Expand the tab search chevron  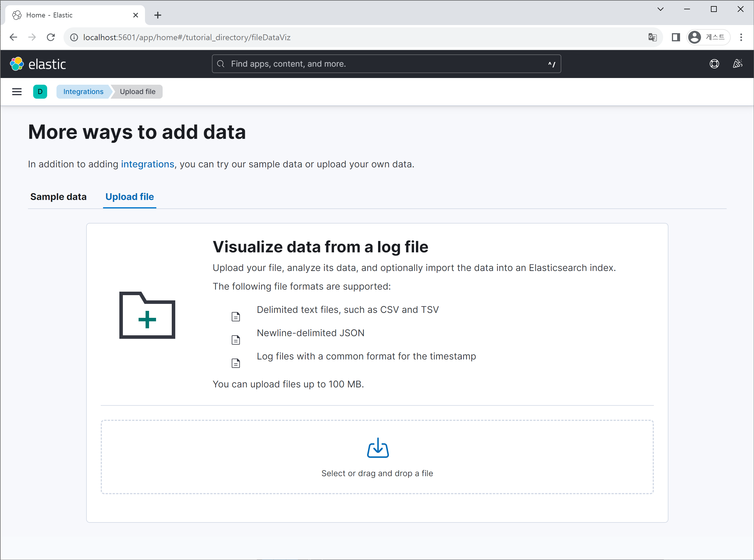tap(660, 9)
